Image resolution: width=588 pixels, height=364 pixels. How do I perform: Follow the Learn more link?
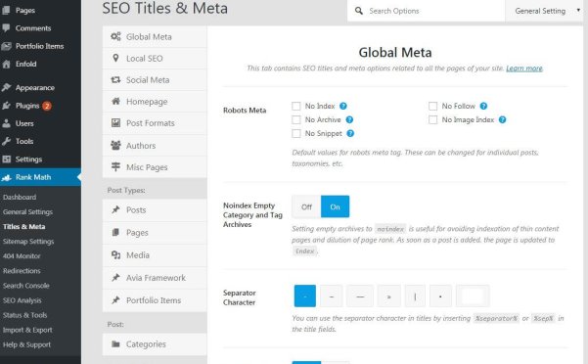tap(524, 68)
